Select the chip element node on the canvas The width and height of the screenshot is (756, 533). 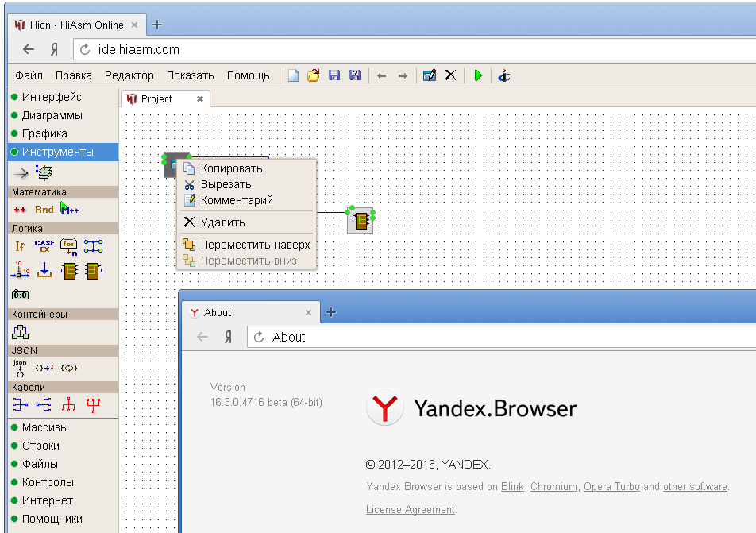[361, 221]
